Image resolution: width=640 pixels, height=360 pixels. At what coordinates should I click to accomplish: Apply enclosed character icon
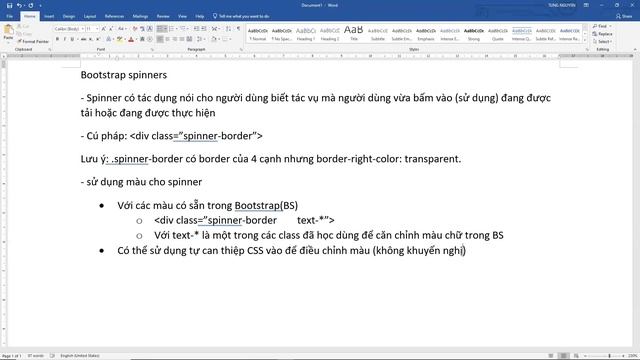150,39
